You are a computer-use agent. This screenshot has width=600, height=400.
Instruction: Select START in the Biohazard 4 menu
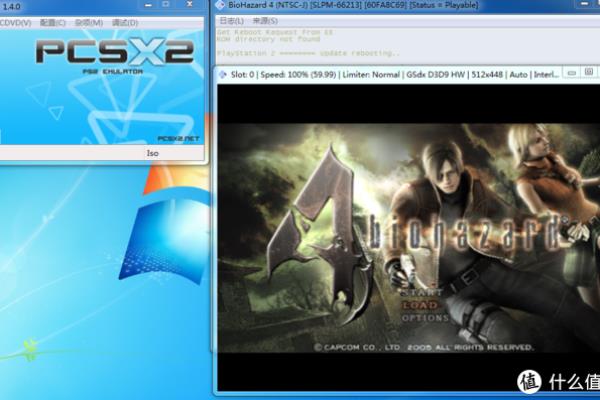pyautogui.click(x=421, y=293)
